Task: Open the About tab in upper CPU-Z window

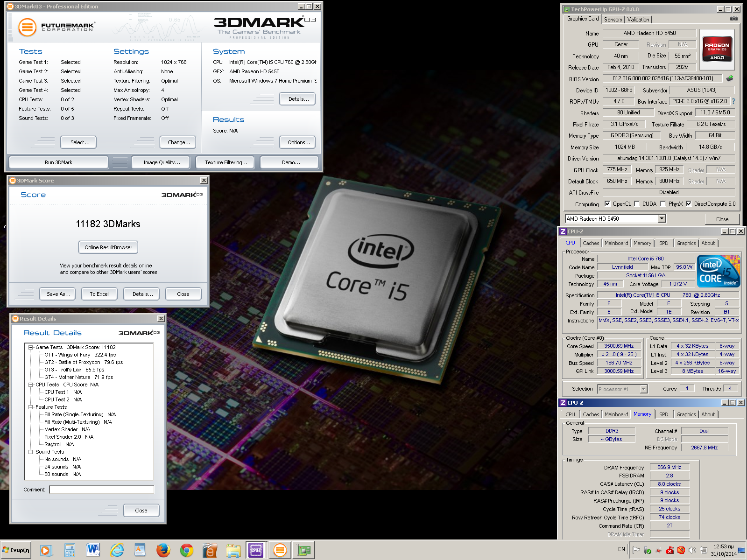Action: click(708, 243)
